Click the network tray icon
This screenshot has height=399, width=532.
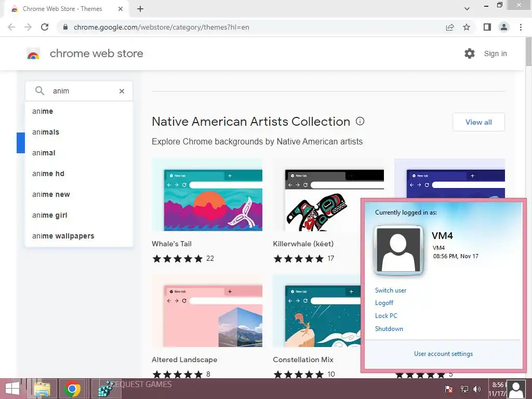pyautogui.click(x=464, y=389)
